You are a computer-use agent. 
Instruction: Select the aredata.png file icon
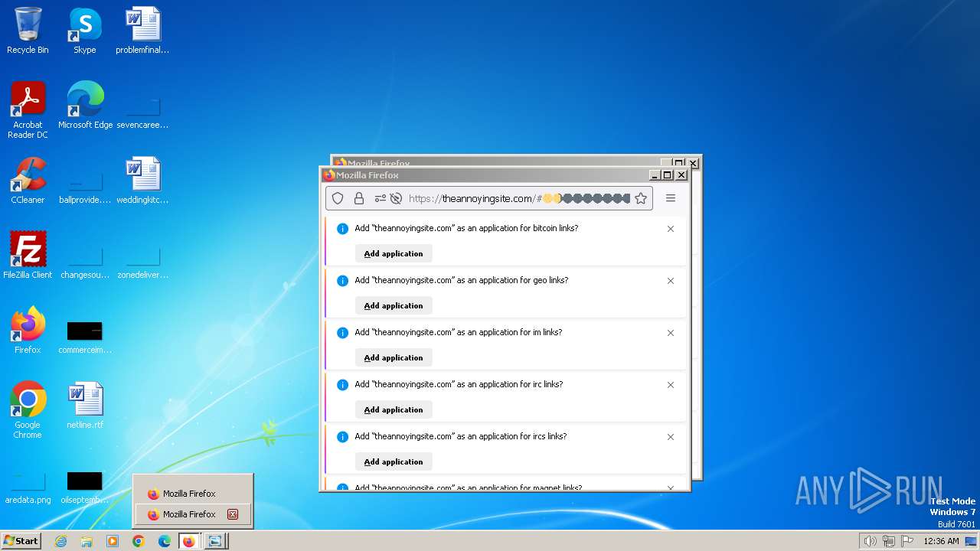pyautogui.click(x=28, y=487)
